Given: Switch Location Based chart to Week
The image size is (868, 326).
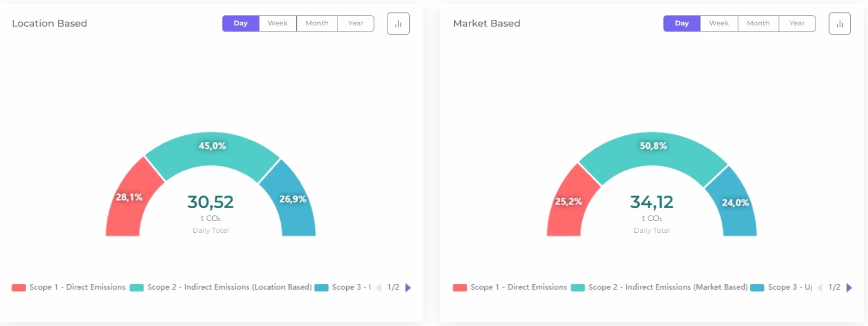Looking at the screenshot, I should click(278, 23).
